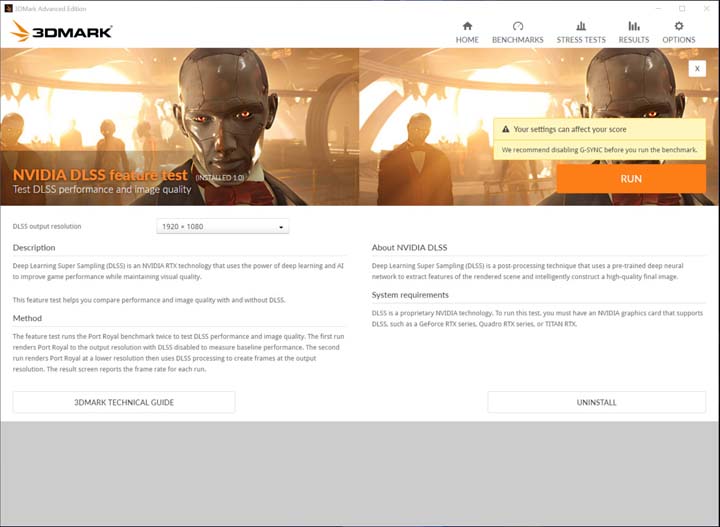Click the 'Description' heading
Screen dimensions: 720x527
(34, 247)
